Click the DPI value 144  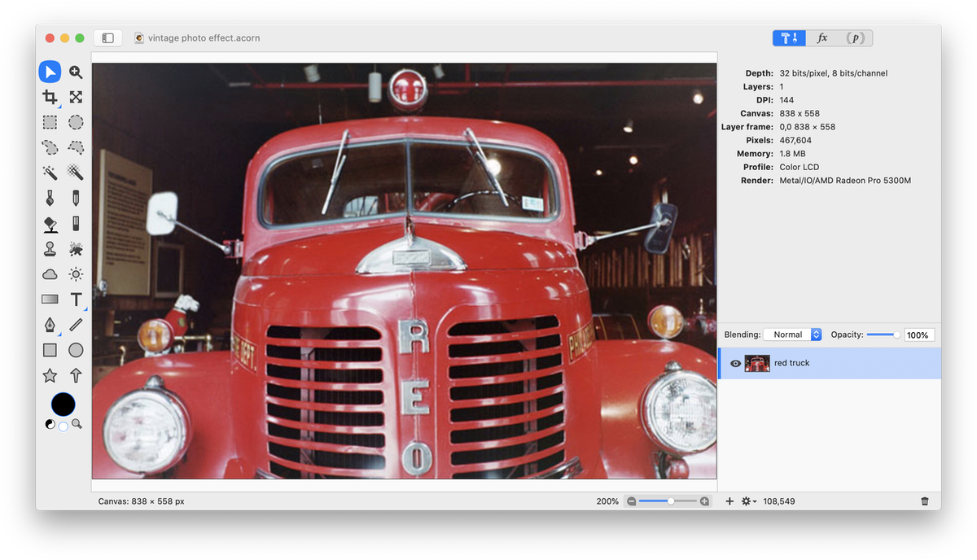coord(786,100)
